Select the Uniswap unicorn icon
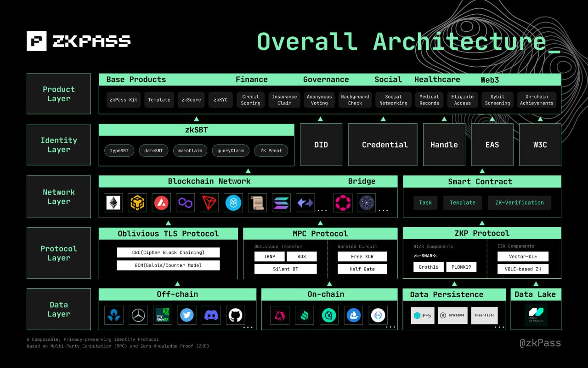 click(x=280, y=315)
